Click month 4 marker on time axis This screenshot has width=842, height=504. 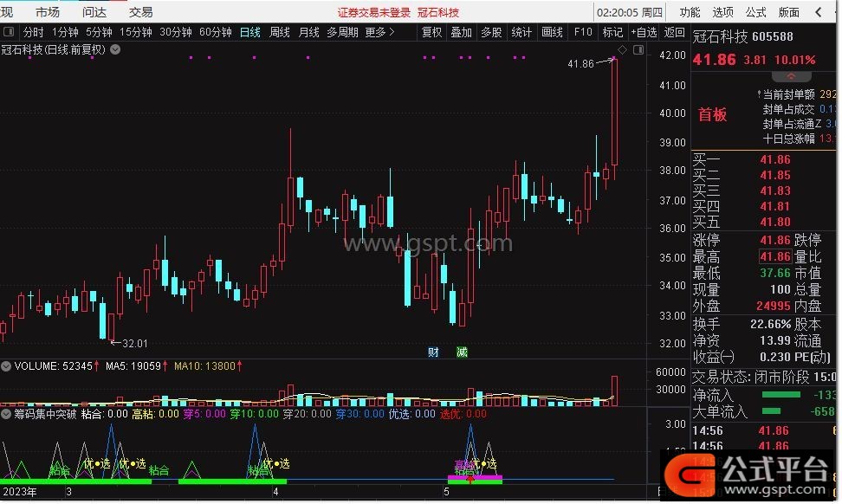(x=276, y=491)
